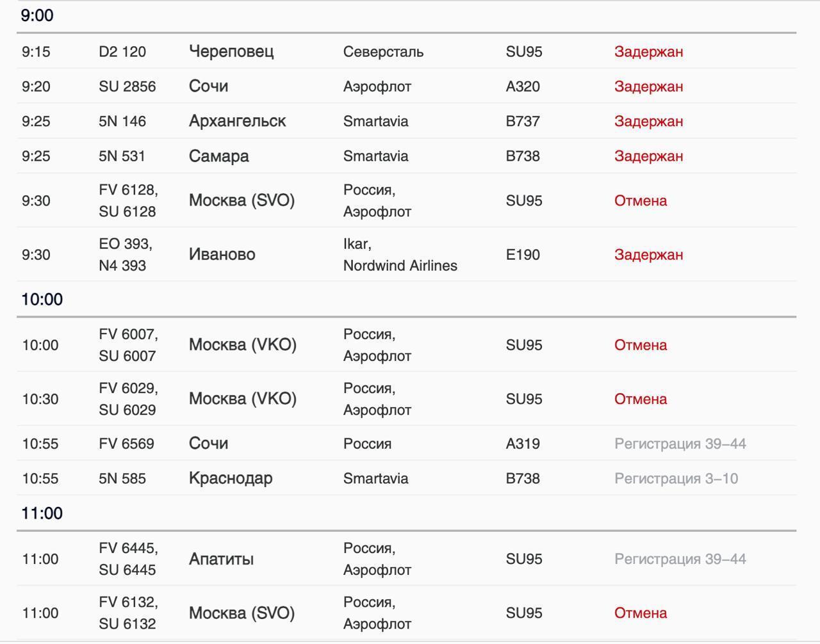Click Отмена status for flight FV 6128
This screenshot has height=644, width=820.
[640, 201]
